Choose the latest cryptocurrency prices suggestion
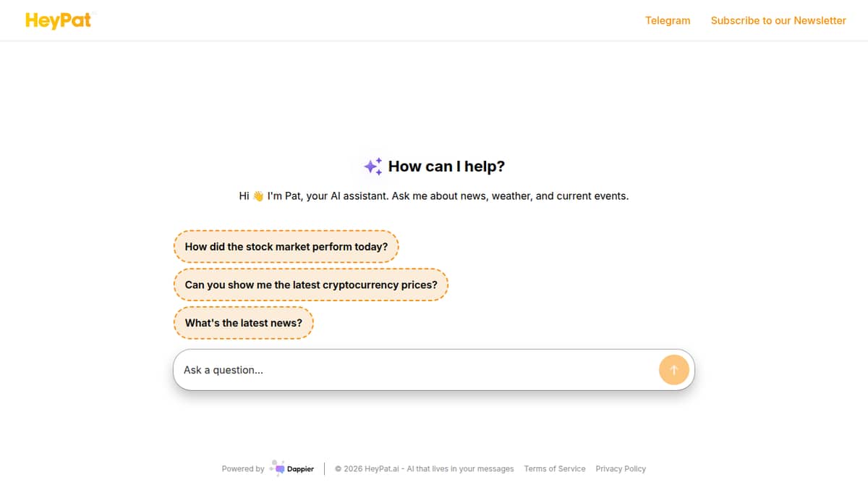Image resolution: width=868 pixels, height=488 pixels. pos(311,285)
